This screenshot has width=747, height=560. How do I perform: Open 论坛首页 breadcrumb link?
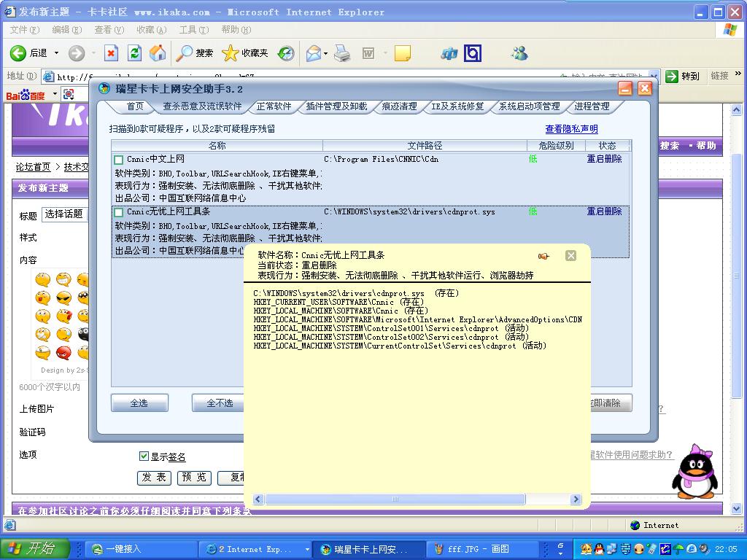tap(33, 167)
